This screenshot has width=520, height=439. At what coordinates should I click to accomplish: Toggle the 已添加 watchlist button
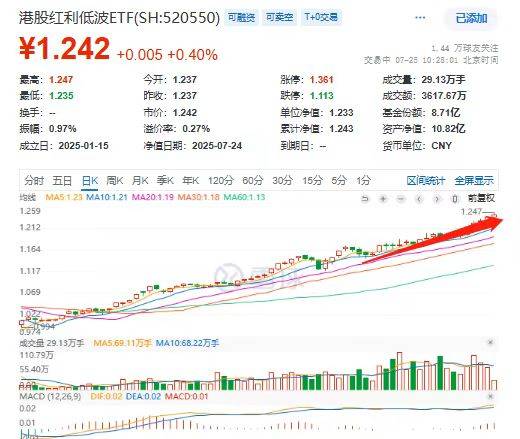[471, 18]
